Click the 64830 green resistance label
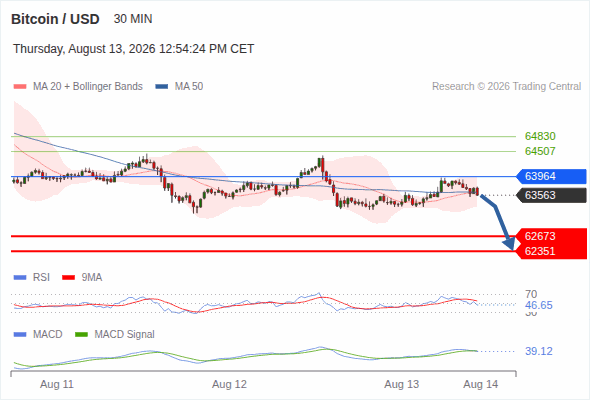The height and width of the screenshot is (400, 590). [540, 136]
